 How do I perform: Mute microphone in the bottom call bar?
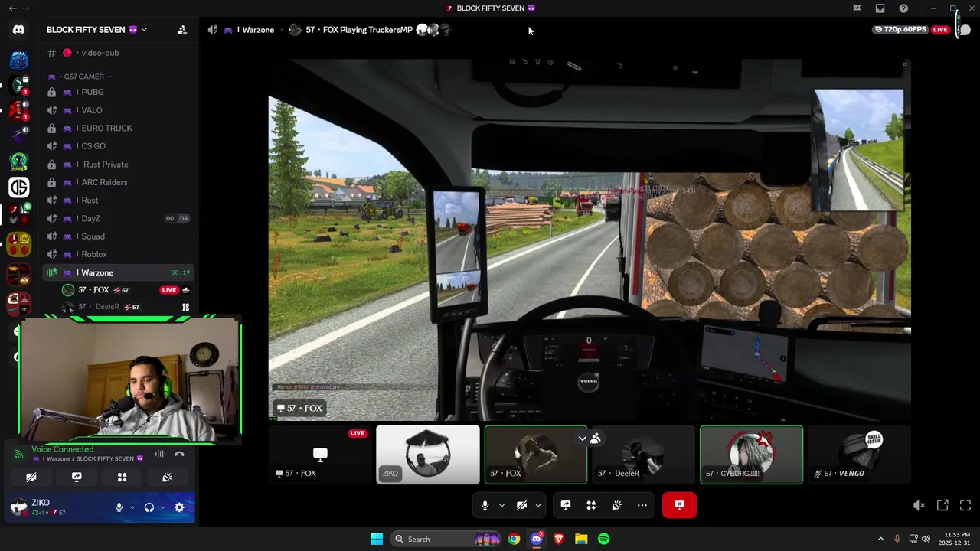[485, 505]
